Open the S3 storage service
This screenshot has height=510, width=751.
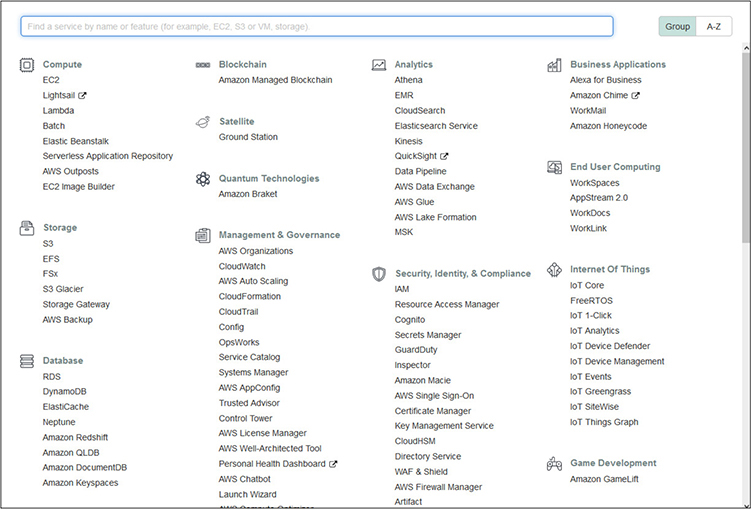(48, 244)
